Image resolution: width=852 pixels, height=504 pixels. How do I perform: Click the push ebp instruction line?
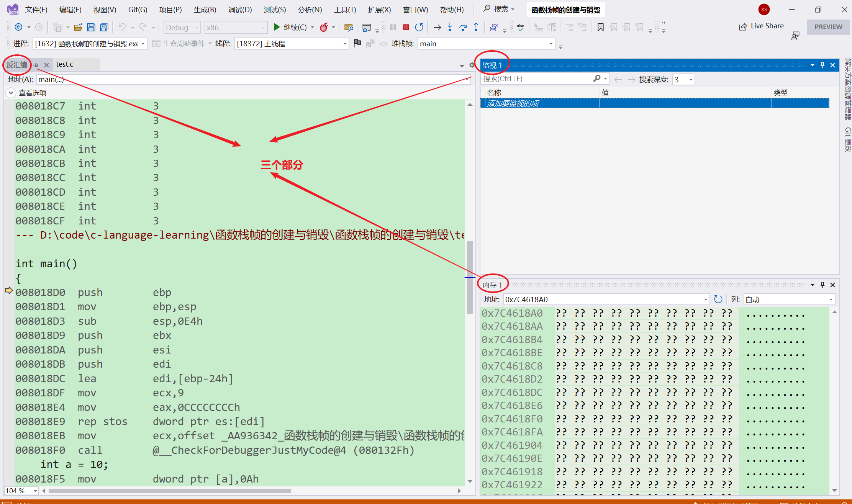(x=93, y=292)
